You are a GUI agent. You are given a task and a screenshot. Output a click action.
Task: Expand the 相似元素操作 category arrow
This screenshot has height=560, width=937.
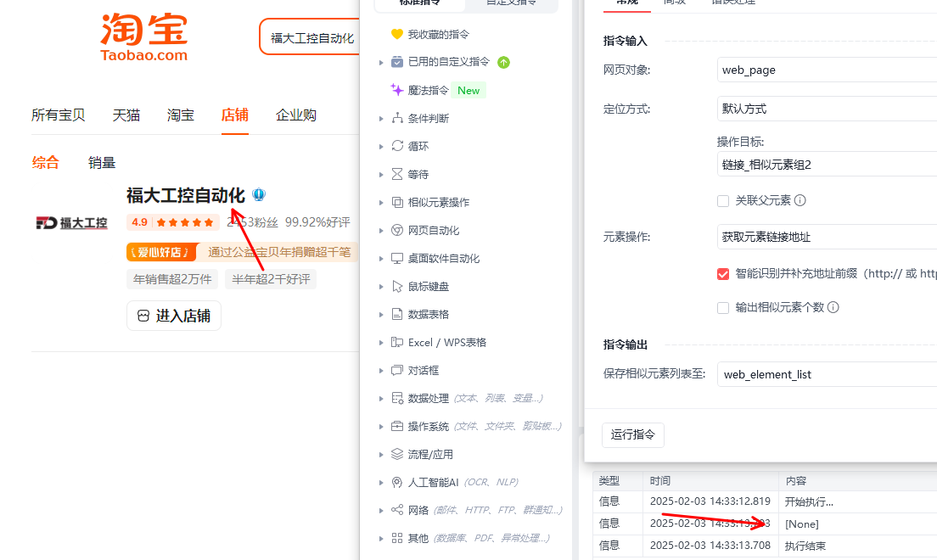381,203
